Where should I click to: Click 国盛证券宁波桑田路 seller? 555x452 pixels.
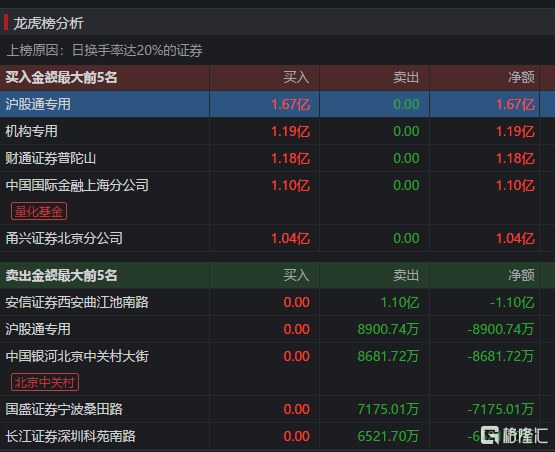click(x=64, y=409)
